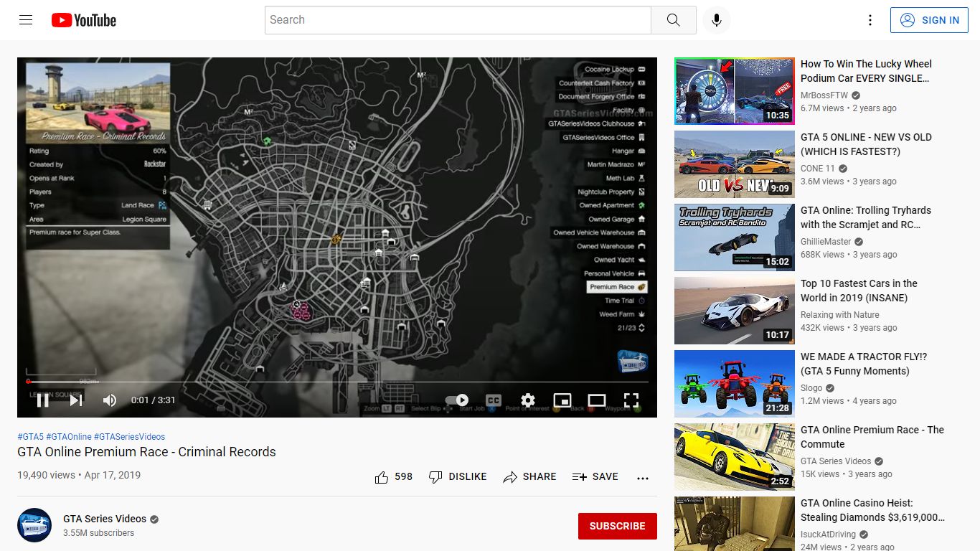This screenshot has width=980, height=551.
Task: Open 'GTA 5 ONLINE - NEW VS OLD' title
Action: [866, 144]
